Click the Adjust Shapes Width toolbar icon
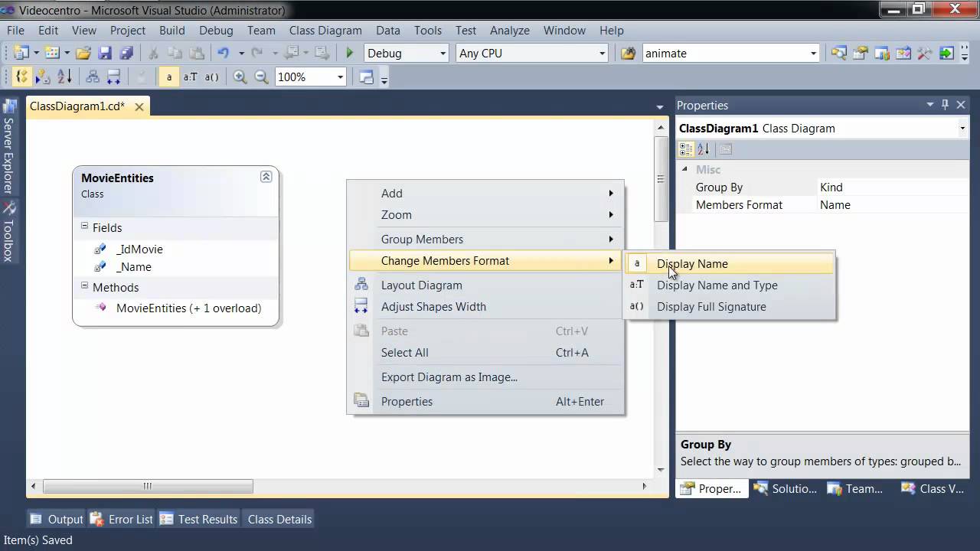Image resolution: width=980 pixels, height=551 pixels. click(114, 77)
